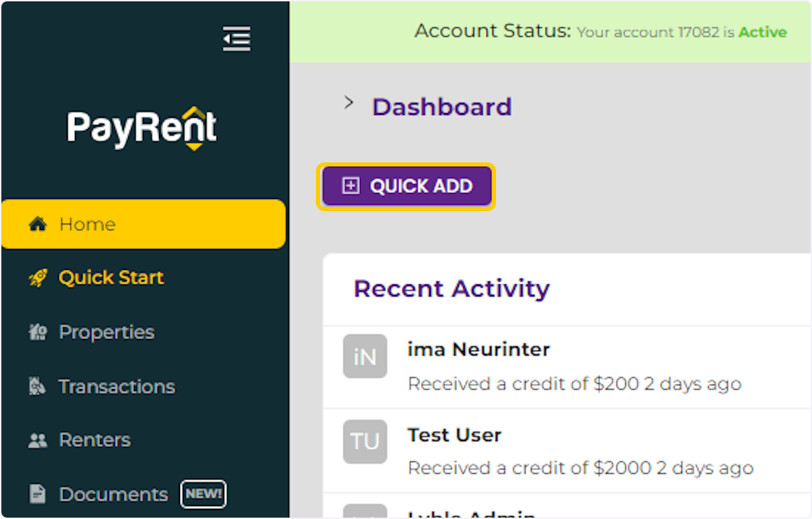
Task: Open Quick Start from the sidebar menu
Action: (x=112, y=277)
